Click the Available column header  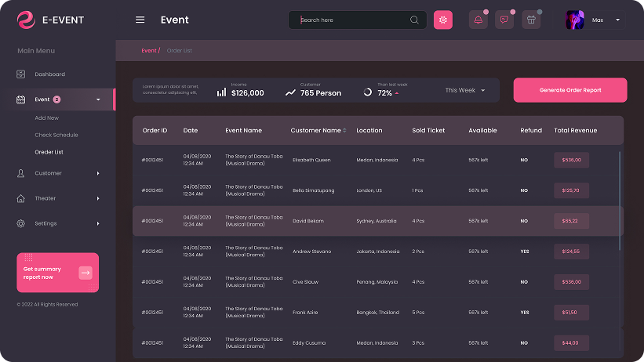click(x=482, y=131)
